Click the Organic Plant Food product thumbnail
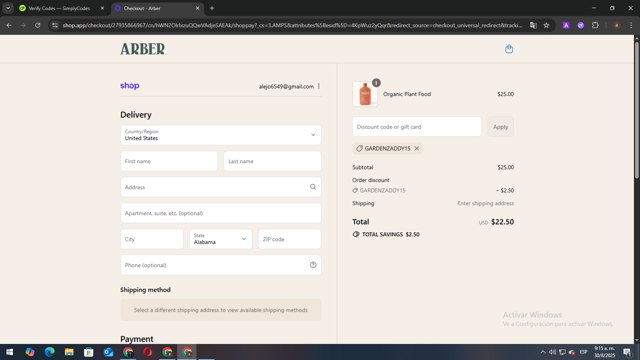 (364, 94)
